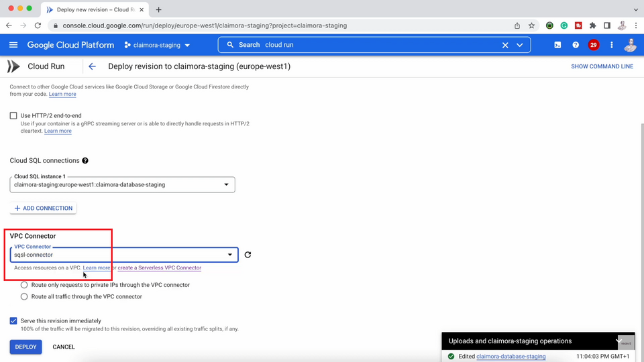Screen dimensions: 644x362
Task: Toggle the browser side panel icon
Action: 607,25
